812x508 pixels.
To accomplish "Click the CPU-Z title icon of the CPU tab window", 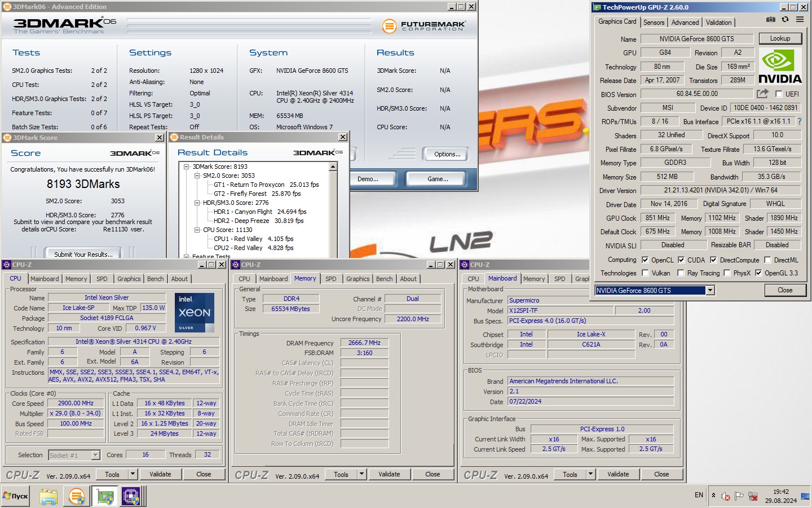I will click(7, 265).
